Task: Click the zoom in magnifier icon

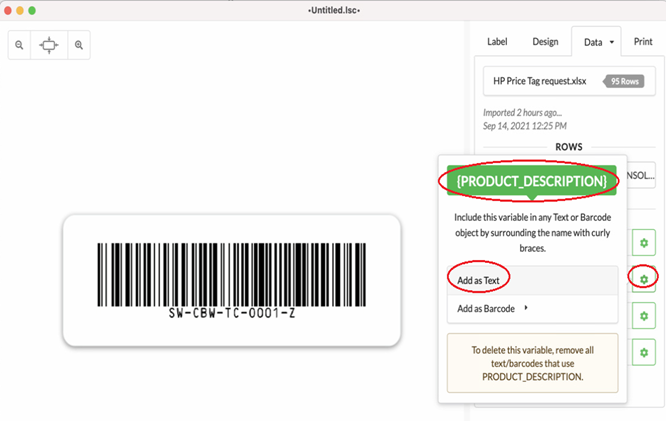Action: pos(79,46)
